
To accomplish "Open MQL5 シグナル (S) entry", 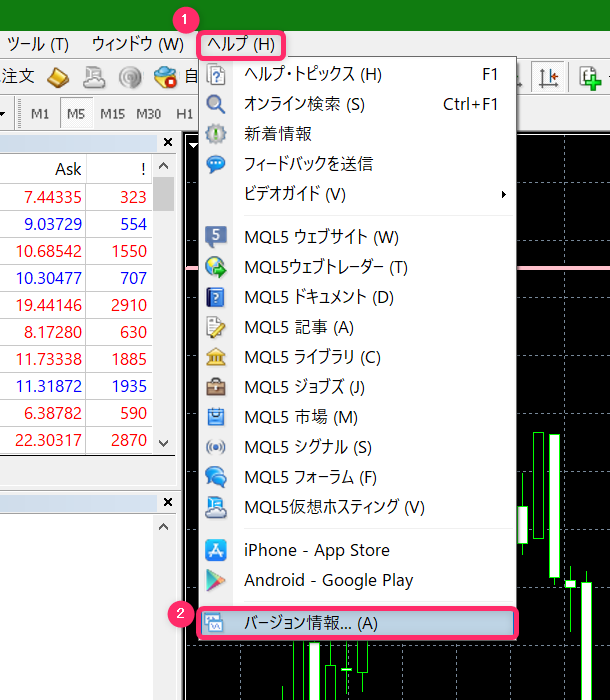I will 357,447.
